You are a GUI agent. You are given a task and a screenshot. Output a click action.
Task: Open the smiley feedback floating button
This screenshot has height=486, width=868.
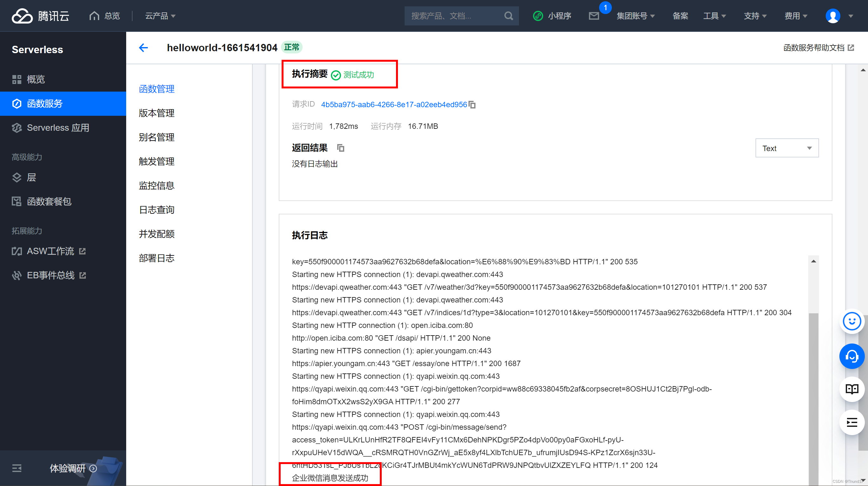coord(852,321)
